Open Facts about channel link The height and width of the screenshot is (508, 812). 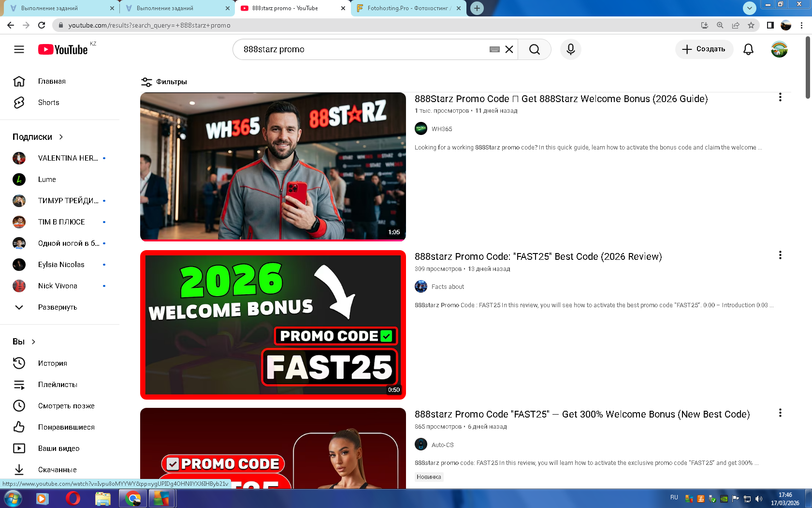tap(448, 287)
